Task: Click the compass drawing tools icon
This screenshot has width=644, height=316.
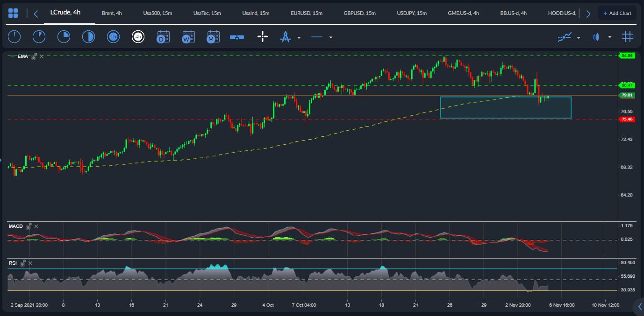Action: click(285, 37)
